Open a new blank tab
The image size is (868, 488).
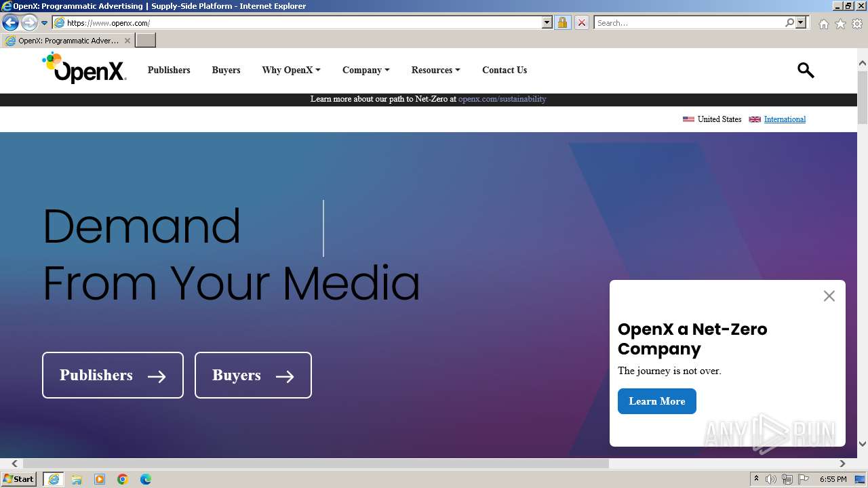[x=146, y=40]
